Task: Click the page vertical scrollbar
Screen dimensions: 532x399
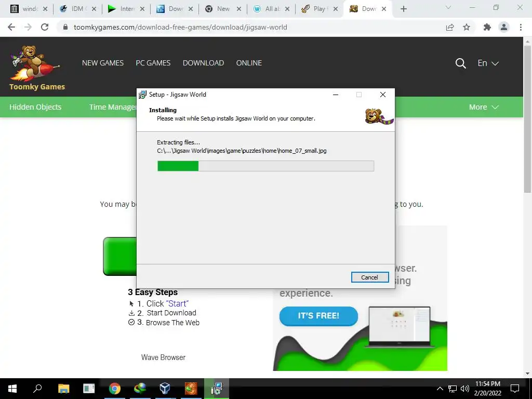Action: (x=527, y=119)
